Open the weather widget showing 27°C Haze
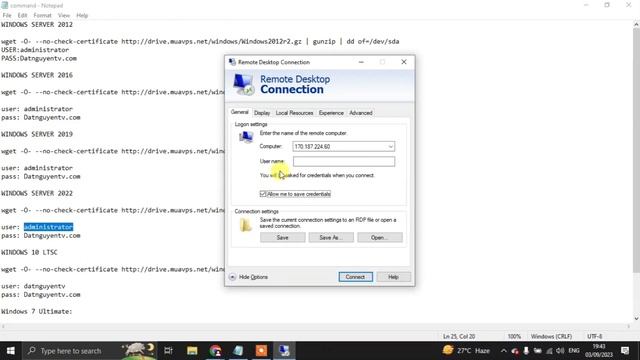Image resolution: width=640 pixels, height=360 pixels. [466, 350]
